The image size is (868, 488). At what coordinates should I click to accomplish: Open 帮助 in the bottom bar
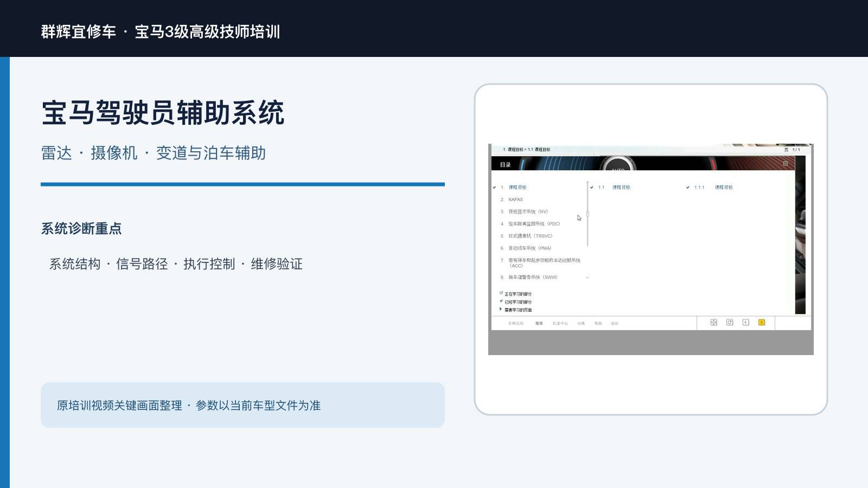(598, 324)
